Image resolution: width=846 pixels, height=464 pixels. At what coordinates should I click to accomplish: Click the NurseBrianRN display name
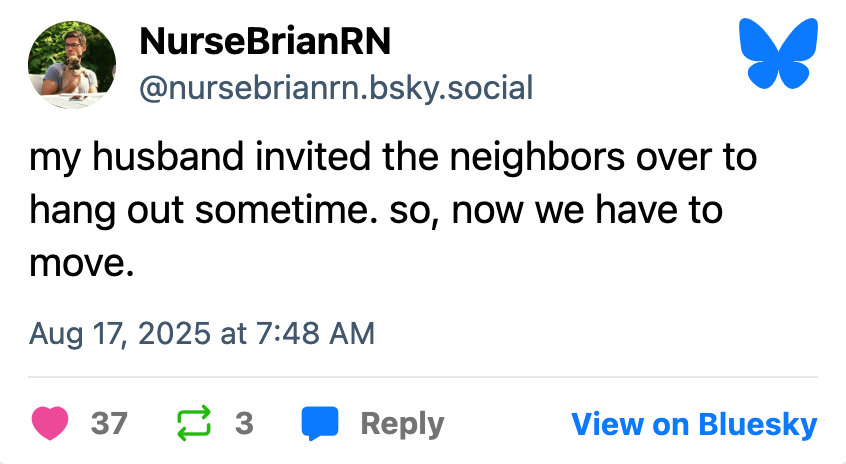[x=265, y=41]
